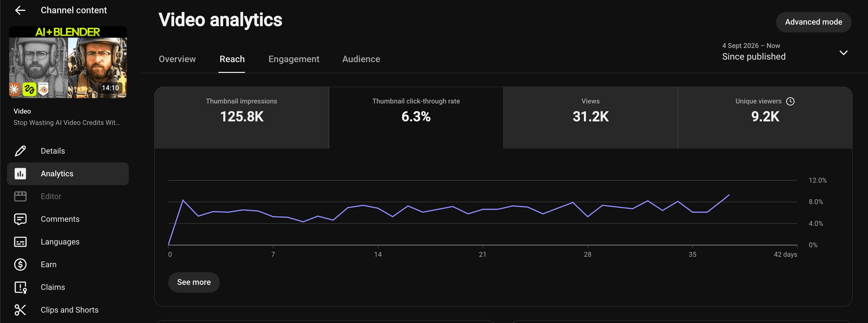Screen dimensions: 868x323
Task: Expand the date range chevron
Action: pyautogui.click(x=843, y=53)
